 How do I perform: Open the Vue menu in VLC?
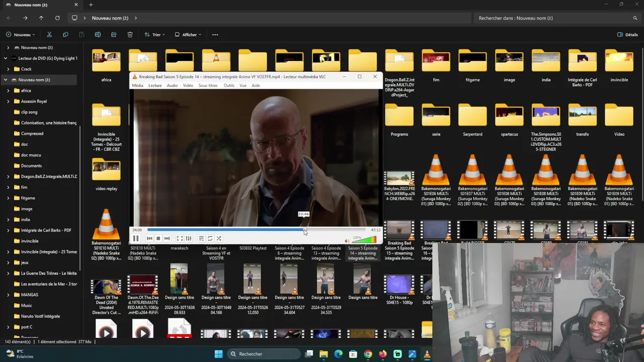(x=243, y=85)
